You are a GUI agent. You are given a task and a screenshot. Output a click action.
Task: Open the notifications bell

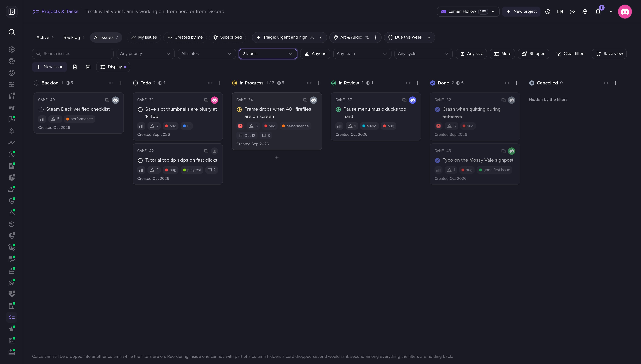(x=598, y=11)
